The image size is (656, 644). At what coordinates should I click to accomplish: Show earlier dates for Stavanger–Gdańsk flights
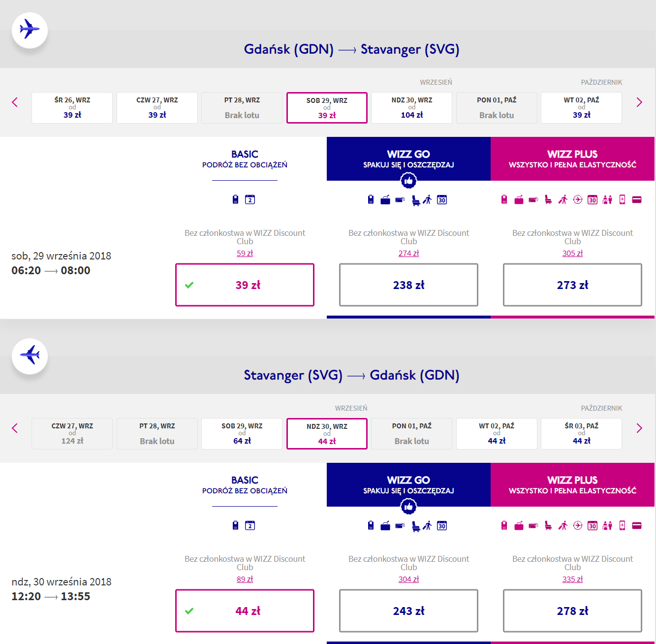click(15, 428)
